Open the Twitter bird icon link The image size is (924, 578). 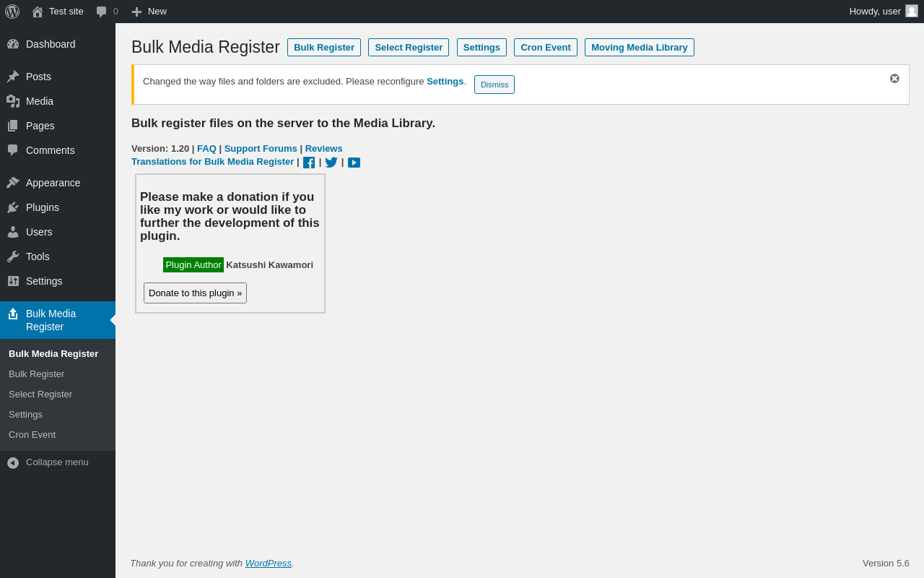click(331, 163)
